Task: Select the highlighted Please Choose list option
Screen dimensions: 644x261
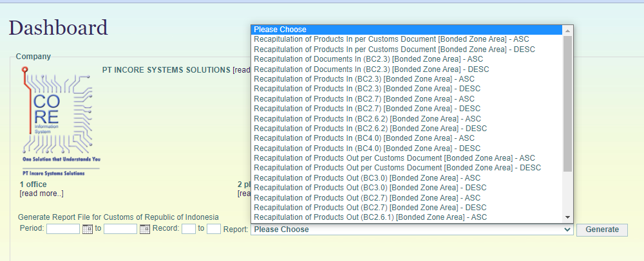Action: (x=407, y=30)
